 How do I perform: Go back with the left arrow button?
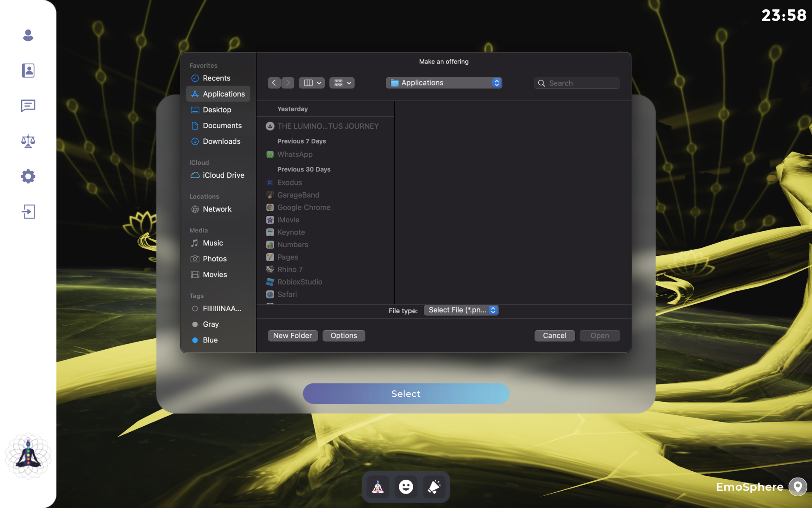pos(274,83)
